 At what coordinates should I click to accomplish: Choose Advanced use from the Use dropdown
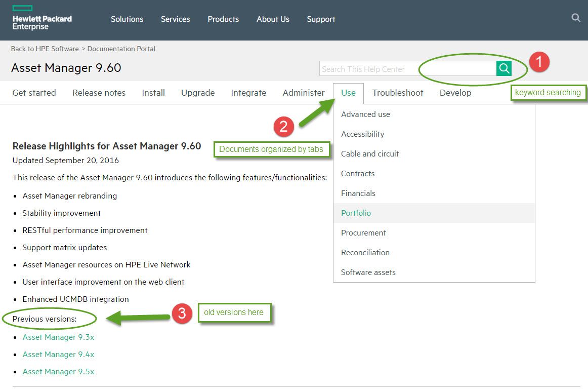click(434, 114)
